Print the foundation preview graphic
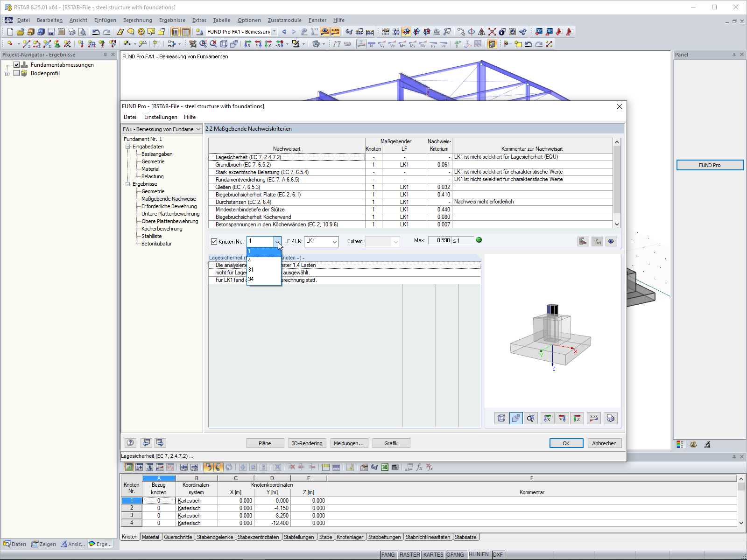Viewport: 747px width, 560px height. pos(611,418)
